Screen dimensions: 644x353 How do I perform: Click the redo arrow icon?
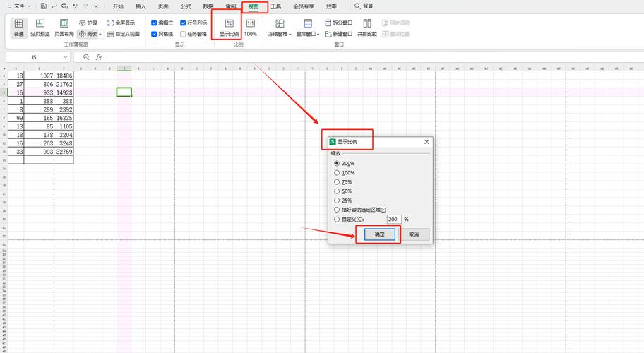86,6
